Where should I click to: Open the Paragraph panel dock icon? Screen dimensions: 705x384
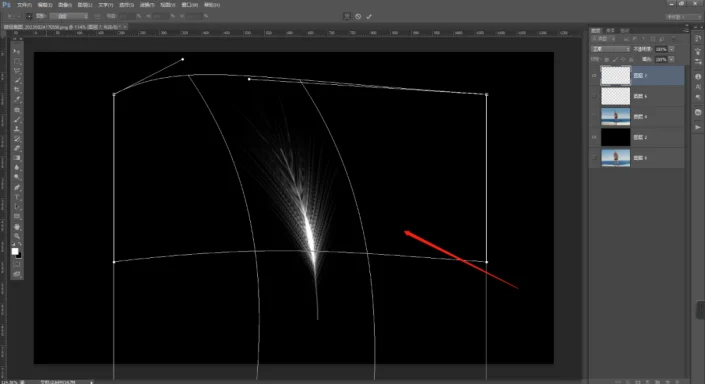tap(698, 97)
